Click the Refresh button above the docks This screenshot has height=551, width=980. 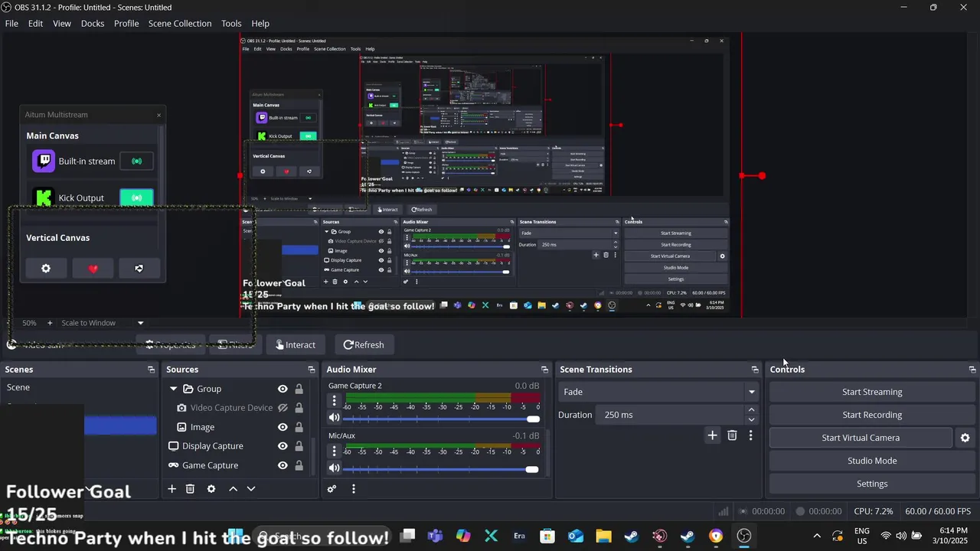pyautogui.click(x=364, y=344)
